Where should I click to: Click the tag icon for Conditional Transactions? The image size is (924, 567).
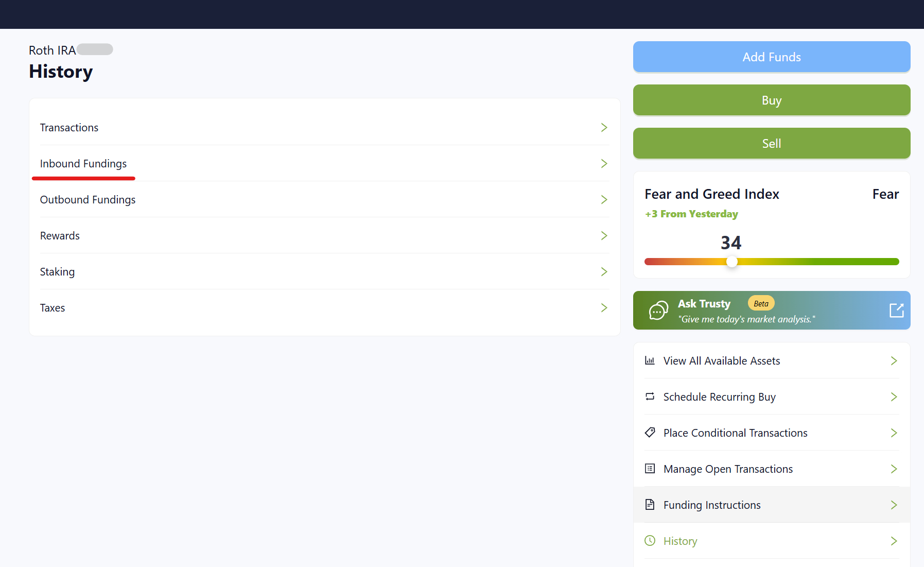[x=650, y=433]
